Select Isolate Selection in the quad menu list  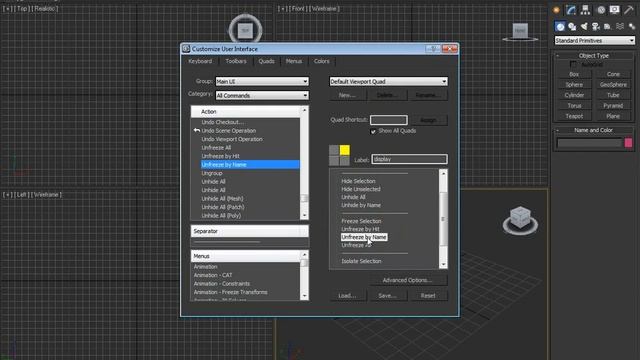pos(361,261)
